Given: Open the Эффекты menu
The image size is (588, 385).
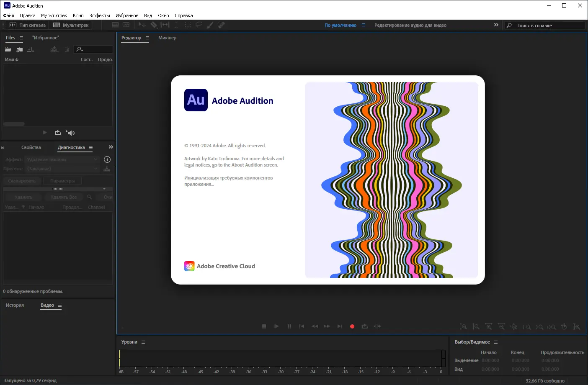Looking at the screenshot, I should pyautogui.click(x=100, y=15).
